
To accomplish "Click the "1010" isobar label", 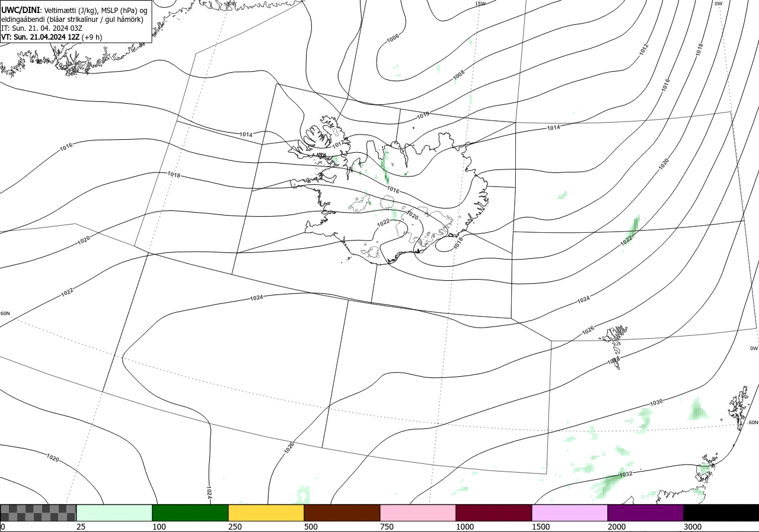I will tap(423, 115).
